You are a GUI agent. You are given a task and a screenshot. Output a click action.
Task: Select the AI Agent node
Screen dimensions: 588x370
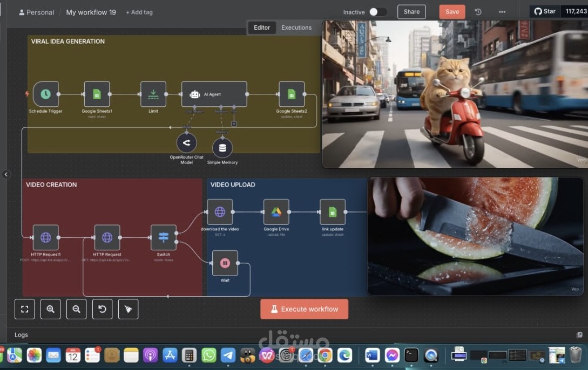[214, 94]
